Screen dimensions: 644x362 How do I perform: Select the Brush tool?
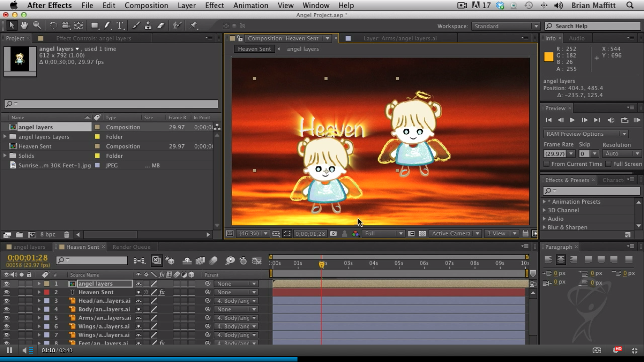coord(136,25)
